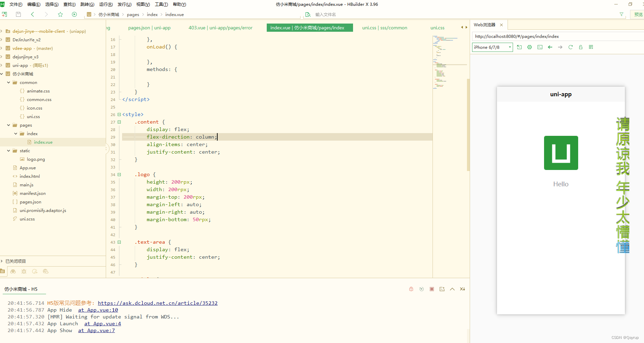
Task: Toggle the lock icon in Web browser toolbar
Action: (x=581, y=47)
